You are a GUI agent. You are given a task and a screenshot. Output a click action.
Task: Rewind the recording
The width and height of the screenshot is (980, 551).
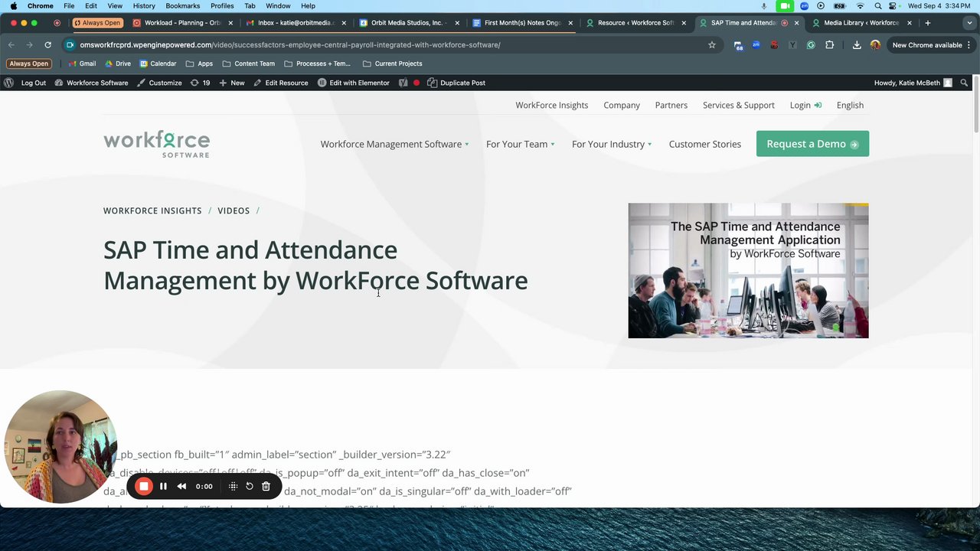coord(181,486)
